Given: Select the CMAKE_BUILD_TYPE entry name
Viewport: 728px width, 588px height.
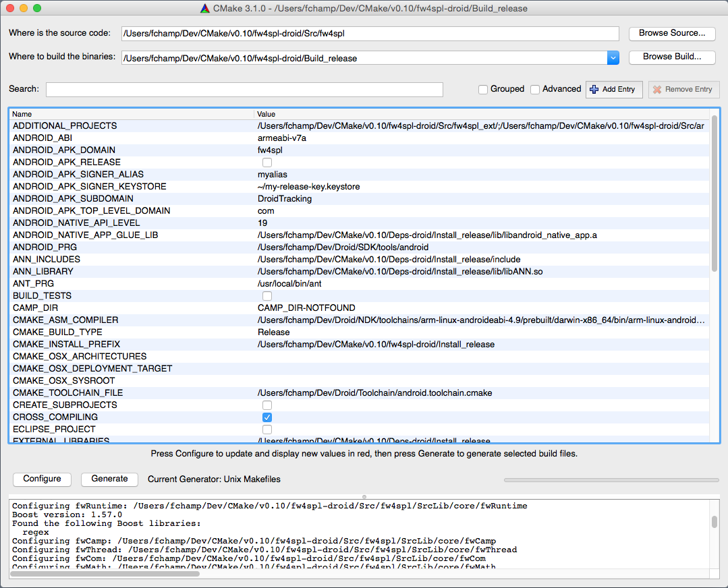Looking at the screenshot, I should pos(57,332).
